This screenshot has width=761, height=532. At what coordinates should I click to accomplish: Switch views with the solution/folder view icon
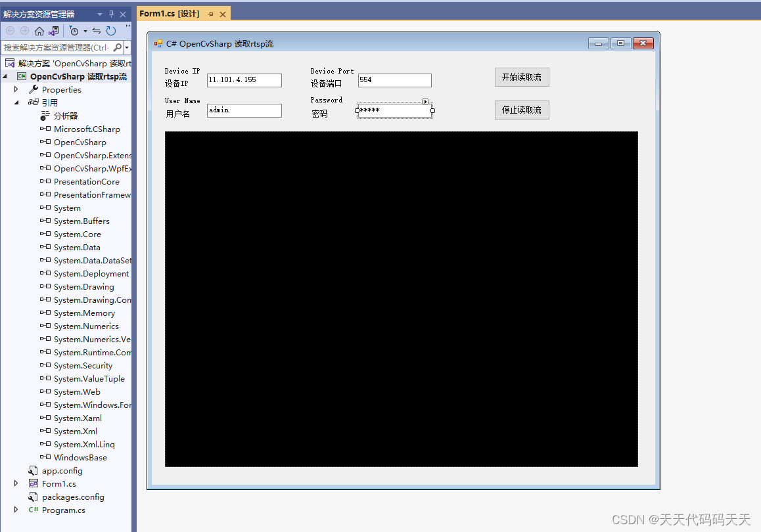pyautogui.click(x=54, y=31)
